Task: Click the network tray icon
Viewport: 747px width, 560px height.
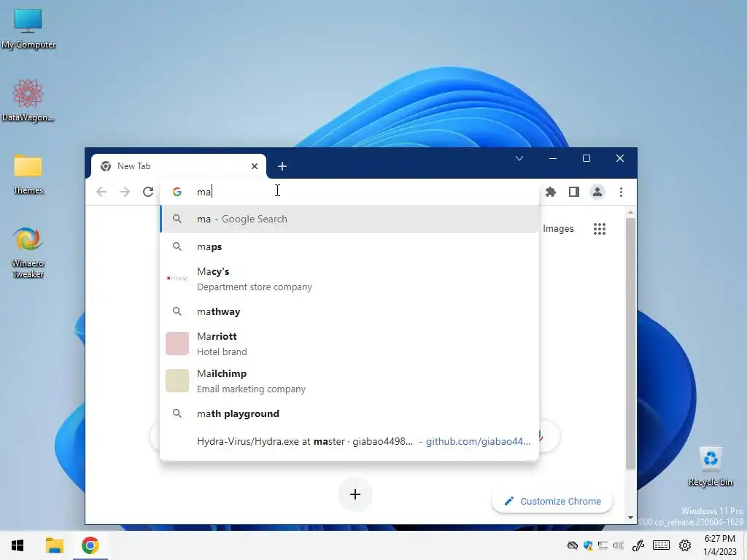Action: click(603, 545)
